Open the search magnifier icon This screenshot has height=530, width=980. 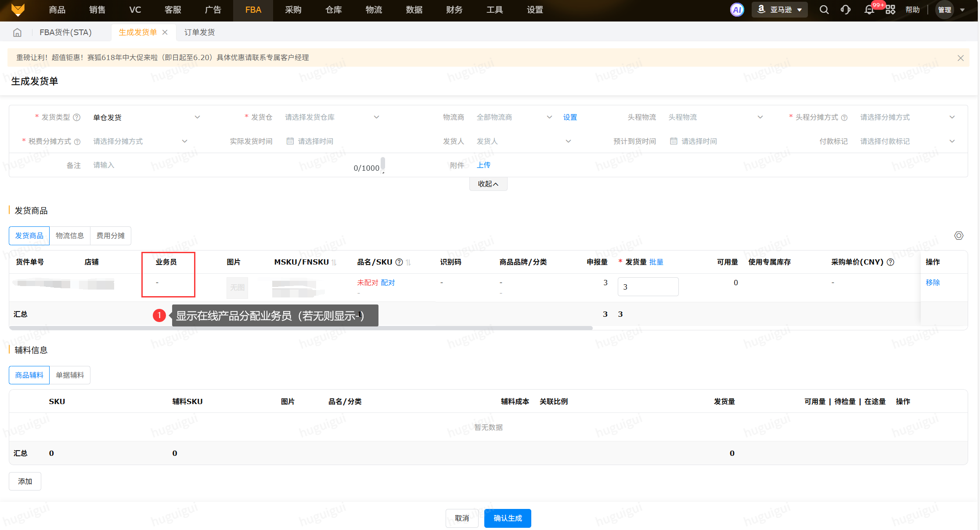coord(824,10)
